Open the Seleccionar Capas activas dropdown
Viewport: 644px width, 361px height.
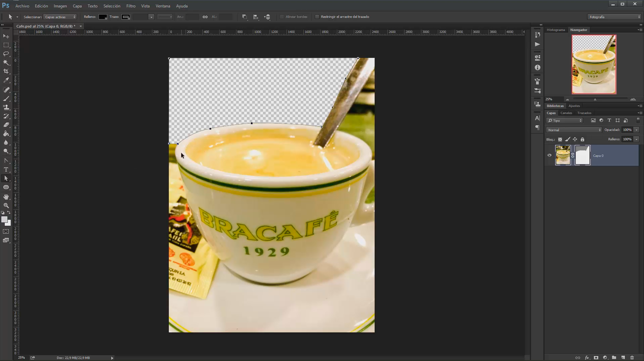(x=60, y=17)
